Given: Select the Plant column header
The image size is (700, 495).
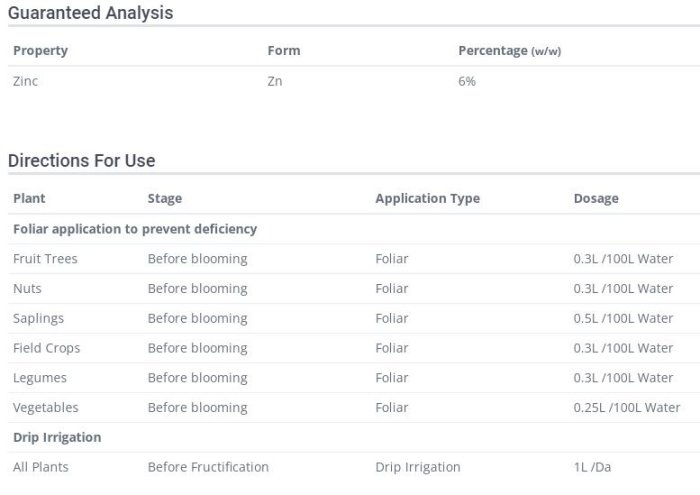Looking at the screenshot, I should coord(29,198).
